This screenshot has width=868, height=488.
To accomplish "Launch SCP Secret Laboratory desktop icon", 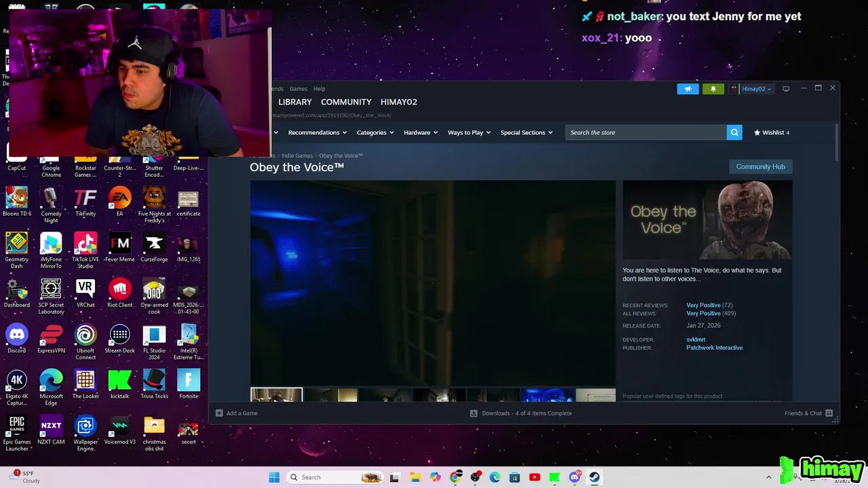I will coord(51,296).
